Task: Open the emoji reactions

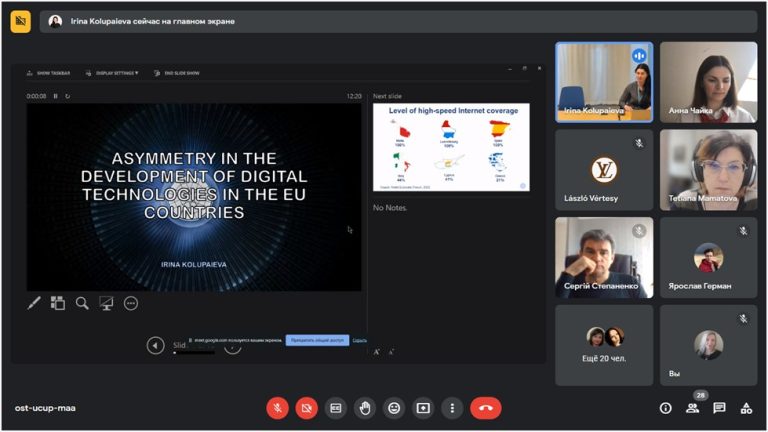Action: point(394,408)
